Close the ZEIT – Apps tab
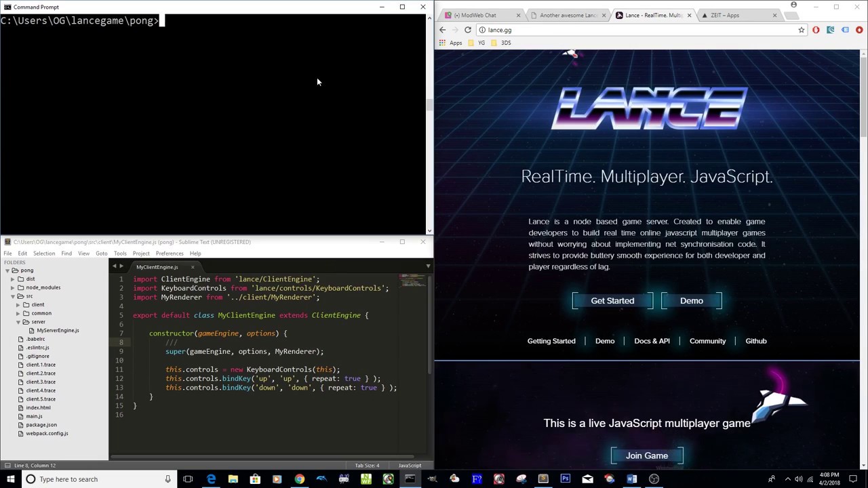Screen dimensions: 868x488 (x=774, y=15)
